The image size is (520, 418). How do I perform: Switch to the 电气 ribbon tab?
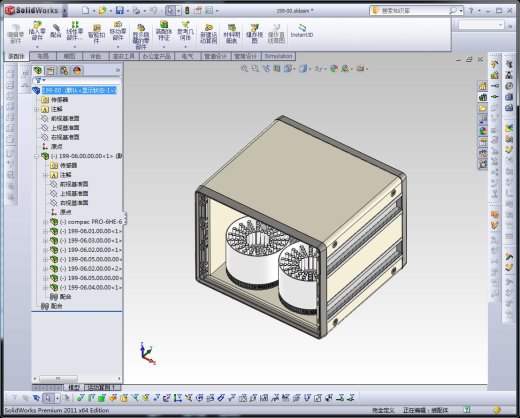187,56
